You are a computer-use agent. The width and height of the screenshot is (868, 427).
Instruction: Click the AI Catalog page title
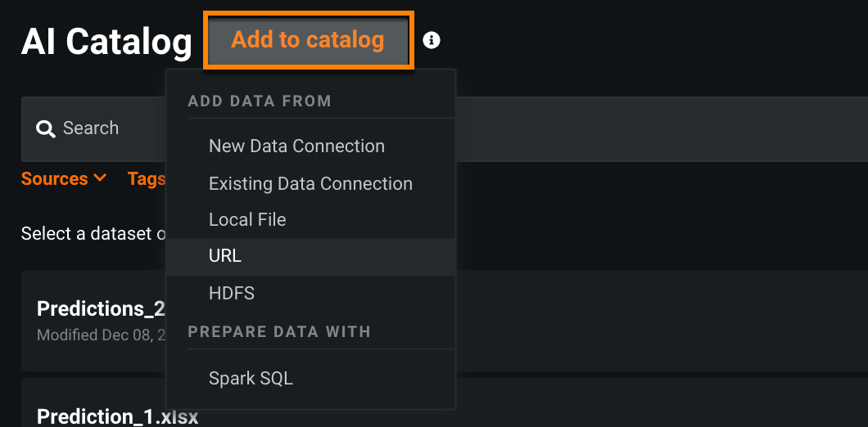(x=106, y=41)
